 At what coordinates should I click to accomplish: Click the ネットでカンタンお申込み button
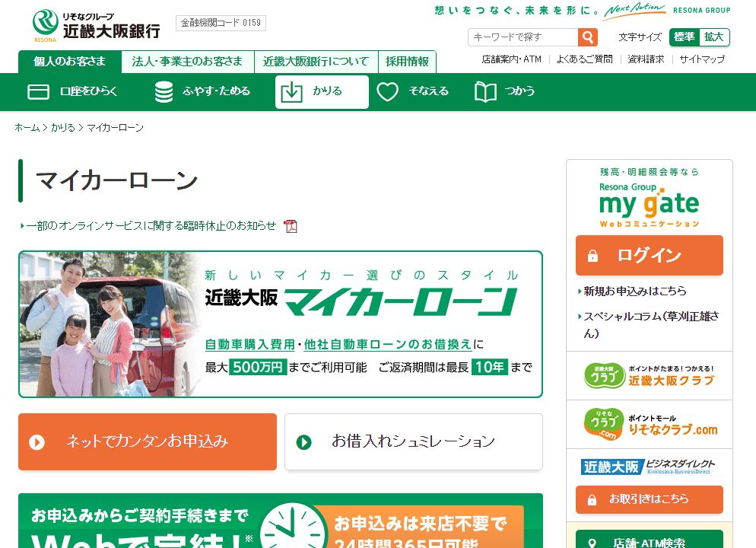(148, 442)
